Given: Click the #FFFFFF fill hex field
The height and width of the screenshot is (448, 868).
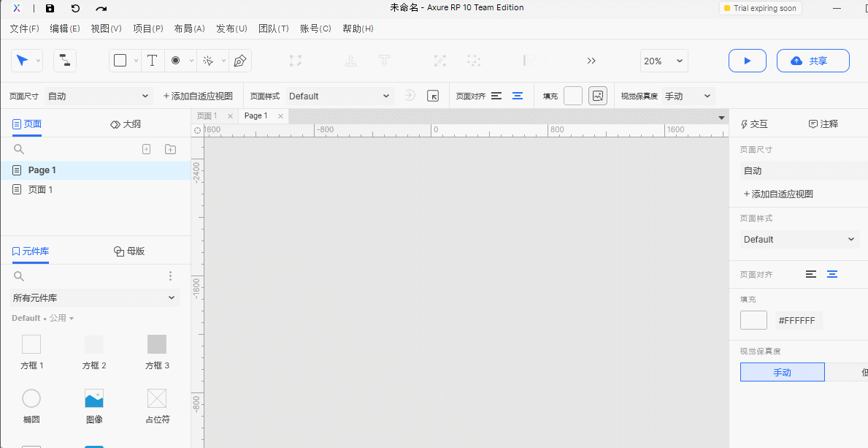Looking at the screenshot, I should (799, 321).
